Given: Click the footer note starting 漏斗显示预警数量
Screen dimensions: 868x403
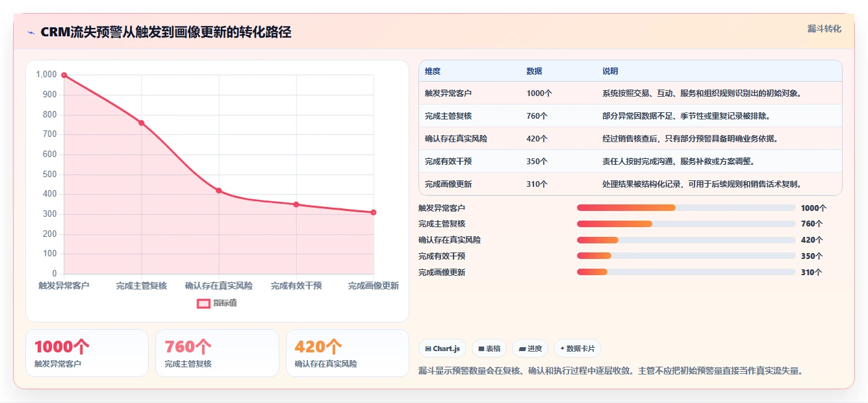Looking at the screenshot, I should coord(611,371).
